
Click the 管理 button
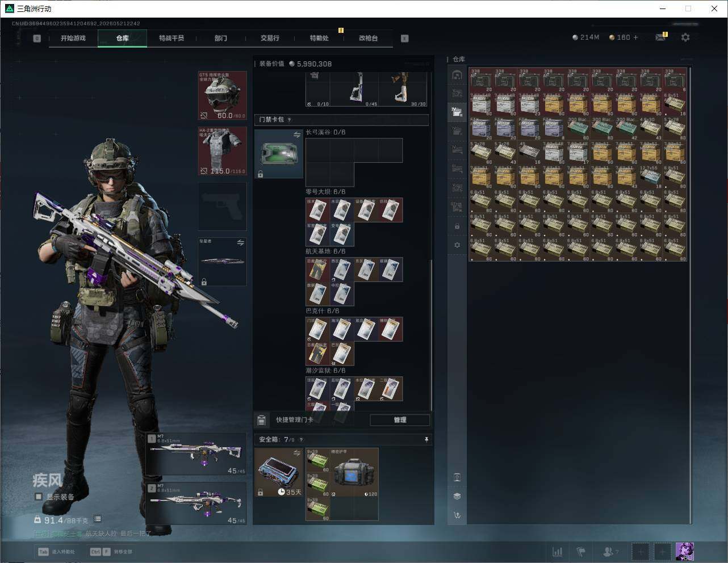coord(400,420)
